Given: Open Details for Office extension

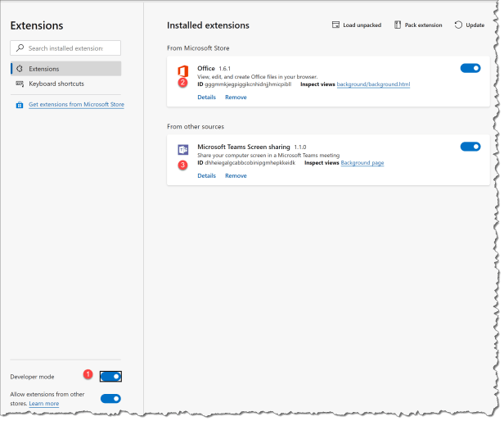Looking at the screenshot, I should (206, 97).
